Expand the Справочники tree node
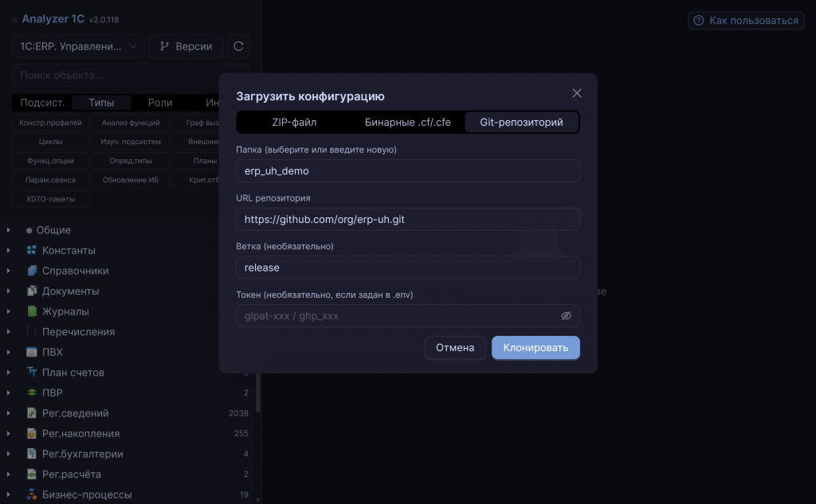The width and height of the screenshot is (816, 504). click(8, 271)
